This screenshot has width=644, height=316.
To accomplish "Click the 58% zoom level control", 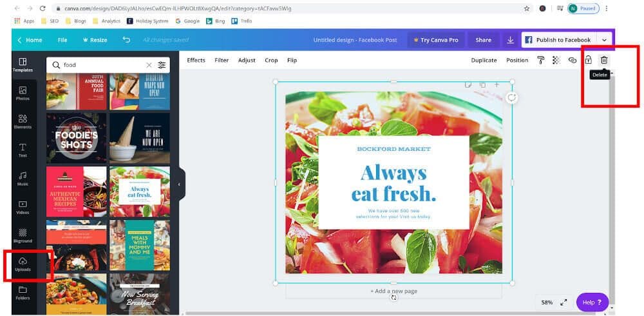I will 547,302.
